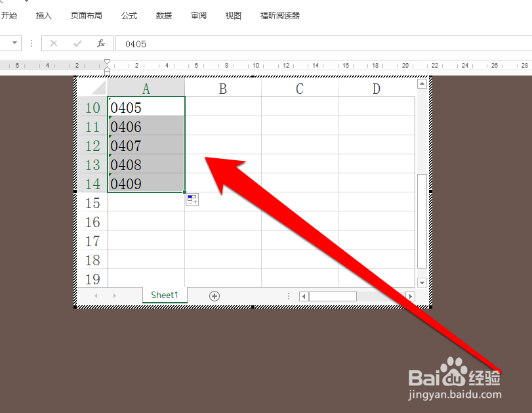Select row 12 header

pos(92,146)
